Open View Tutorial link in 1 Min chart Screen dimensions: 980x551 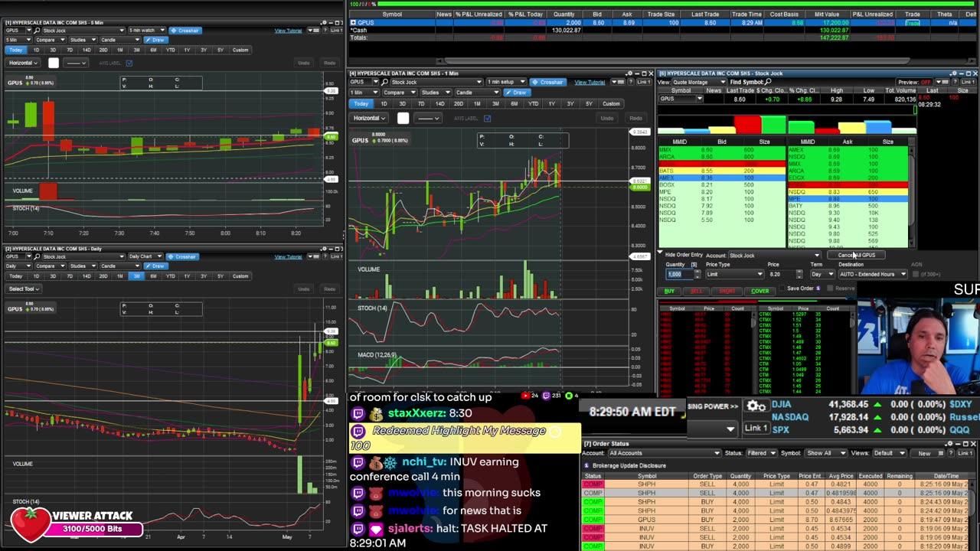click(590, 82)
